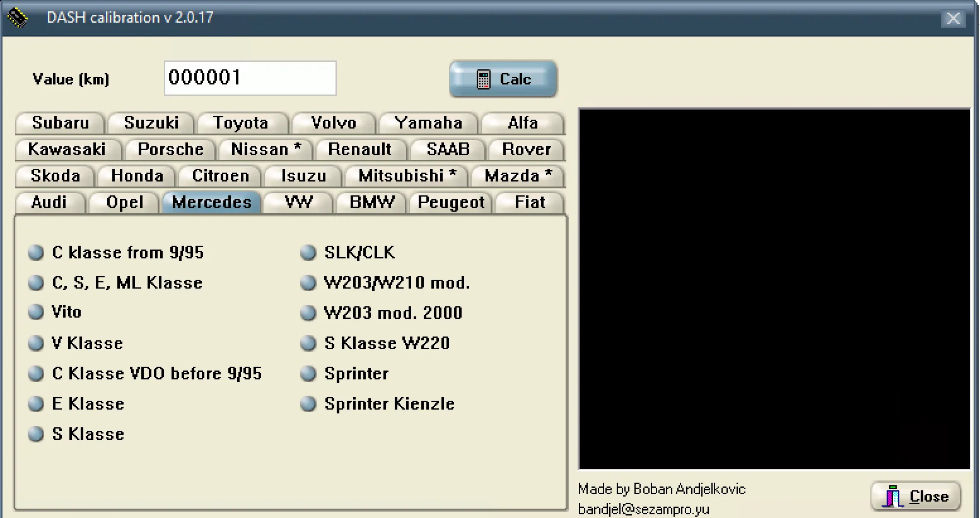Switch to the Porsche tab
The width and height of the screenshot is (980, 518).
170,149
